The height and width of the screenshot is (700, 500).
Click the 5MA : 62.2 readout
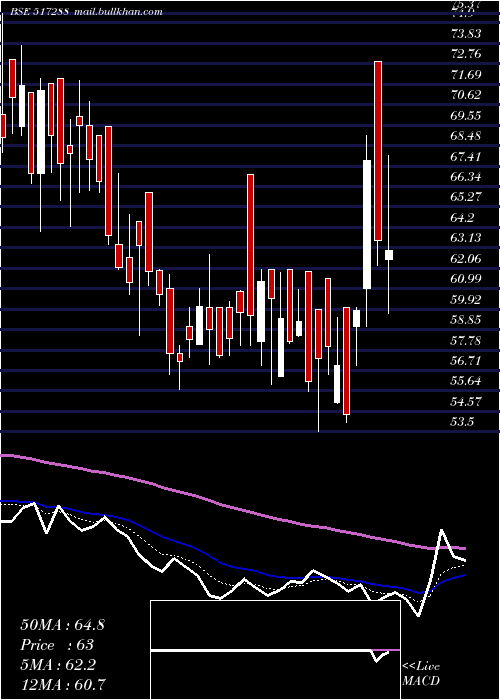click(58, 665)
